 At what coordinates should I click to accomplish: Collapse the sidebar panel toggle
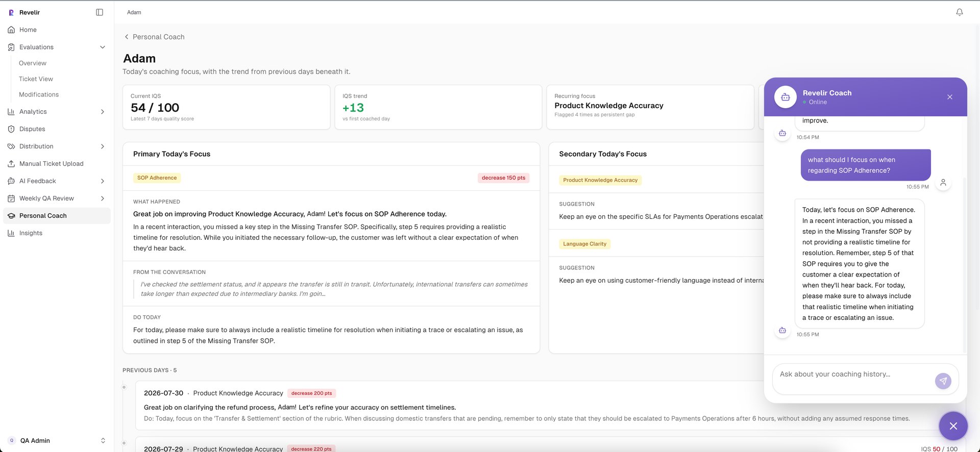(x=100, y=12)
